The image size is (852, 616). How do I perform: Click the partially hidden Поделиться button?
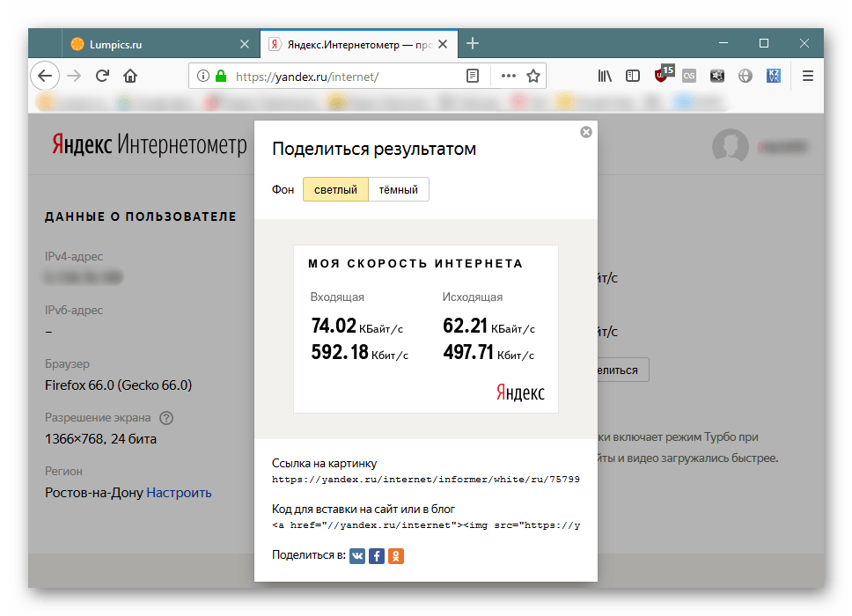(x=623, y=370)
